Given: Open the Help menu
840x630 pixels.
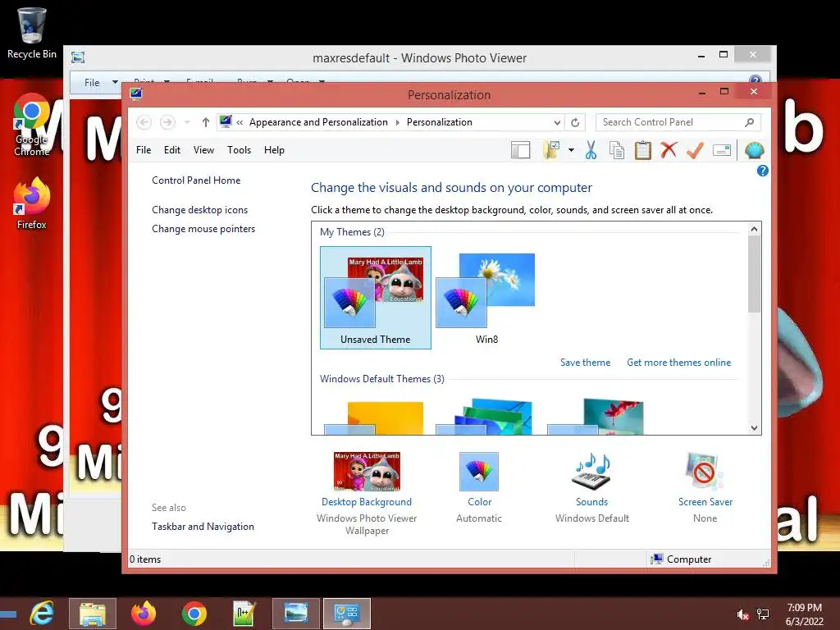Looking at the screenshot, I should [x=274, y=151].
